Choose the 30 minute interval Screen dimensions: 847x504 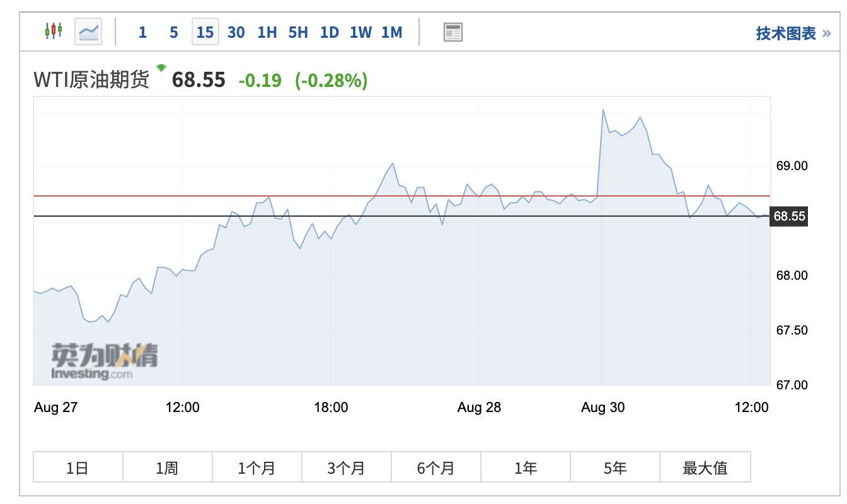tap(236, 32)
